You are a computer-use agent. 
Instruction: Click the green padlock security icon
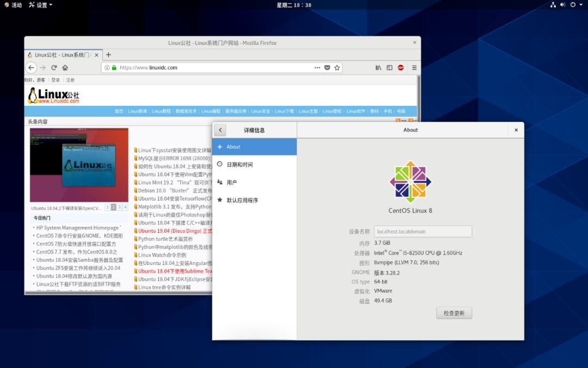(x=114, y=68)
